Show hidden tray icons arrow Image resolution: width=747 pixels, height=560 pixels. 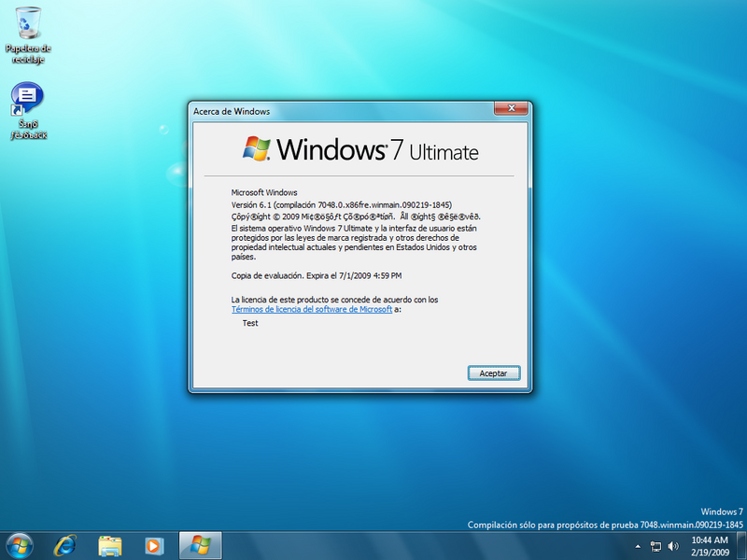[638, 546]
